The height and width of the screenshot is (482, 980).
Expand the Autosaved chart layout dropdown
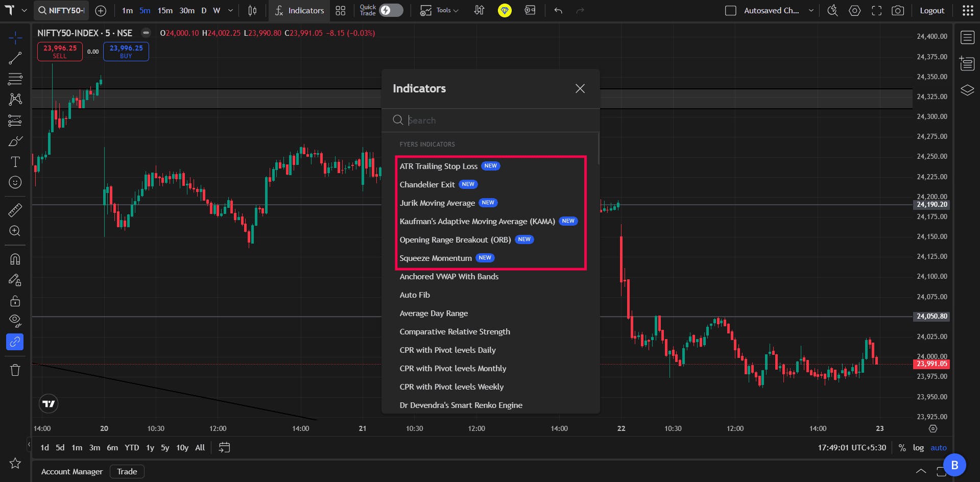pos(811,11)
